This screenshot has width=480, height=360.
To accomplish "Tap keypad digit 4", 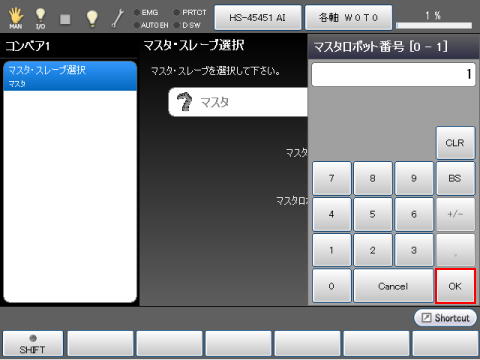I will [x=332, y=214].
